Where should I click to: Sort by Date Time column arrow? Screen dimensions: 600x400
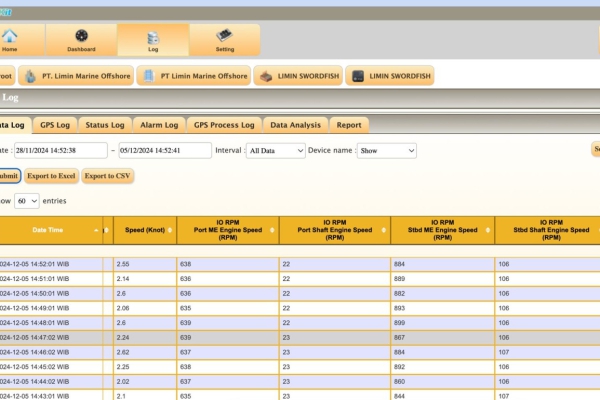(x=96, y=230)
